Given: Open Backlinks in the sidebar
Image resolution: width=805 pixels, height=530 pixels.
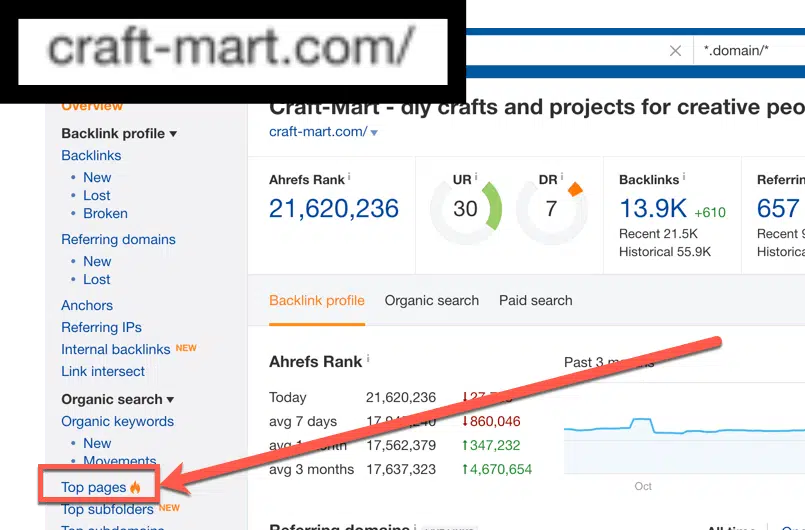Looking at the screenshot, I should 91,156.
